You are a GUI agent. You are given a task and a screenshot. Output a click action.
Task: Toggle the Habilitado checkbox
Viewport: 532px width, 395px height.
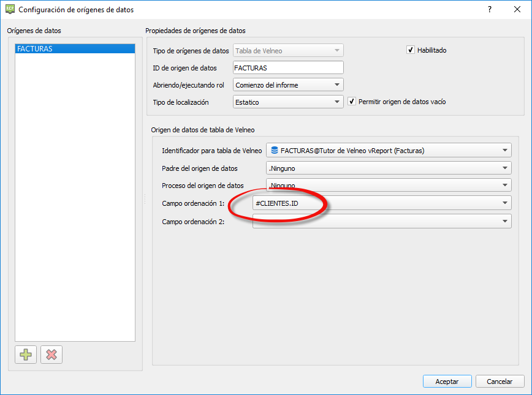(x=411, y=50)
